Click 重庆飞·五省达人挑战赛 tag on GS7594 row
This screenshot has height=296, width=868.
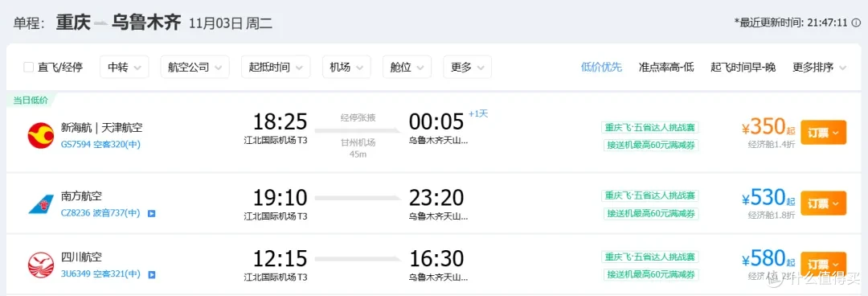(x=650, y=127)
